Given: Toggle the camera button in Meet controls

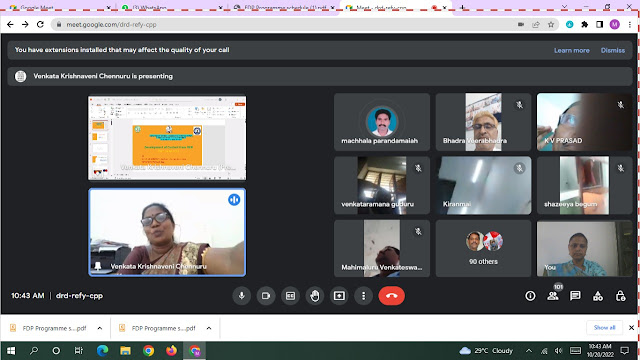Looking at the screenshot, I should (266, 296).
